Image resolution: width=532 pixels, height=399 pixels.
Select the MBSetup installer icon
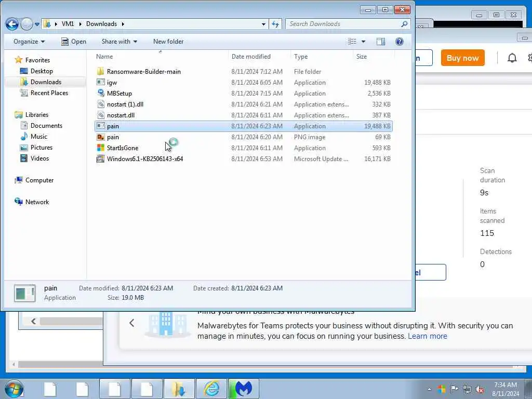point(100,93)
